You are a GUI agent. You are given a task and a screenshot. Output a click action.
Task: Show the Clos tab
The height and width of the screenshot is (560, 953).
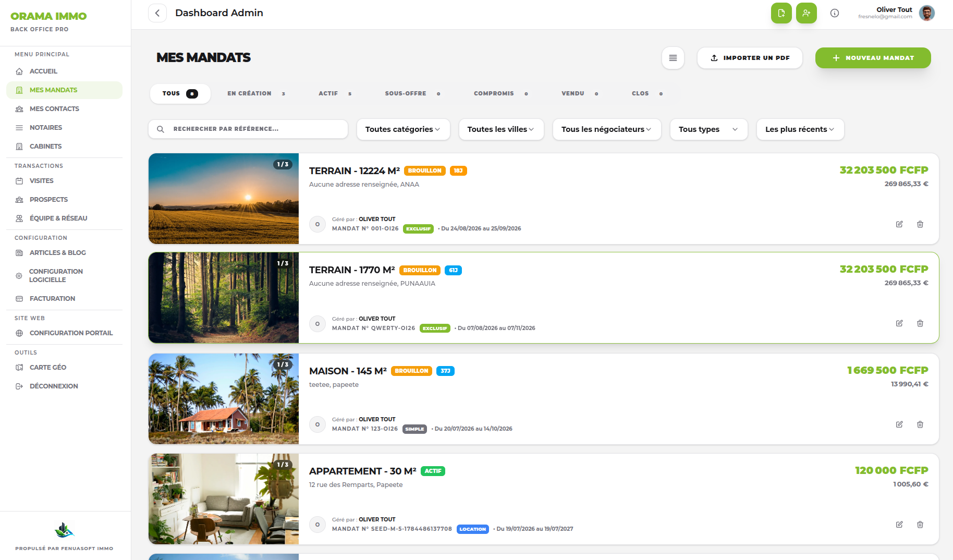[x=647, y=94]
